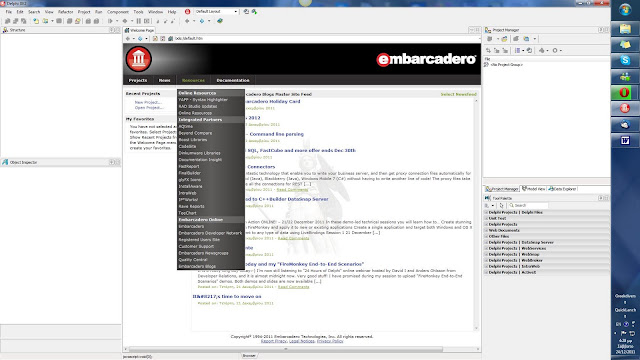
Task: Choose Beyond Compare from Resources menu
Action: [195, 133]
